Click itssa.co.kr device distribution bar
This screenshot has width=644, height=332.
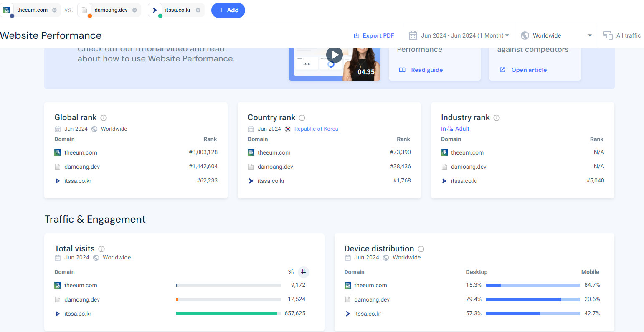533,314
